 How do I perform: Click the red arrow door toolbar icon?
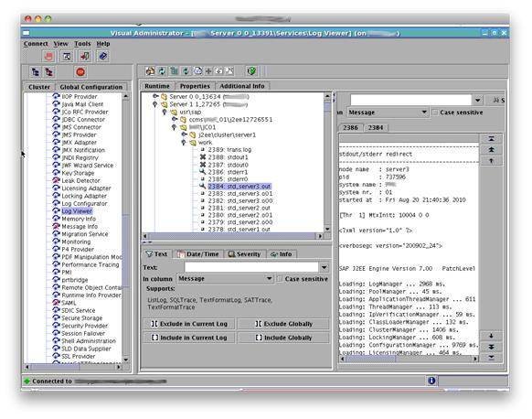pos(85,57)
